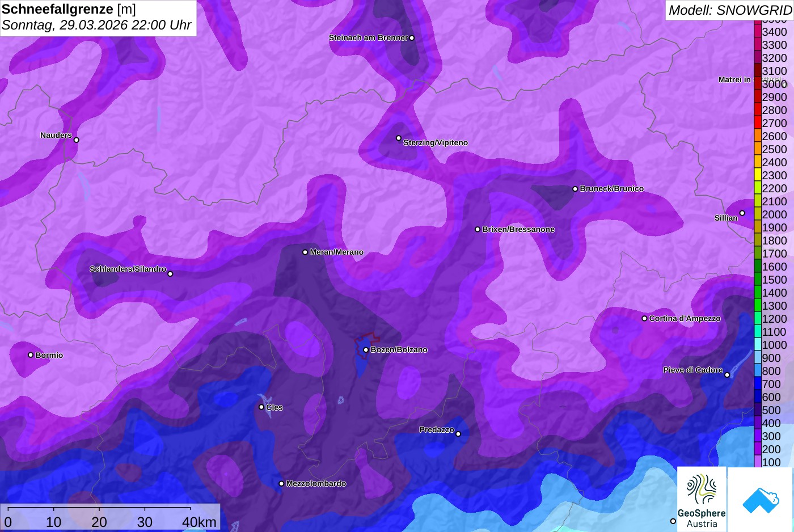Pick the 1500 m legend color swatch
Image resolution: width=794 pixels, height=532 pixels.
click(x=757, y=280)
